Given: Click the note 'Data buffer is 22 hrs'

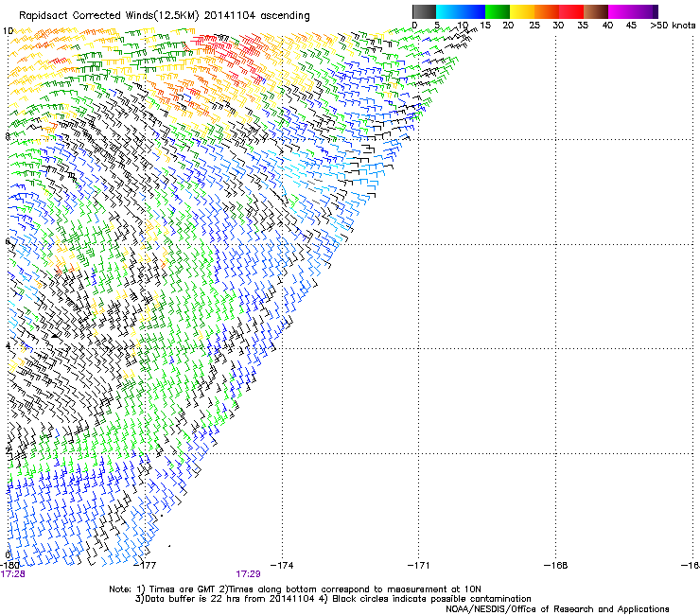Looking at the screenshot, I should [x=194, y=599].
